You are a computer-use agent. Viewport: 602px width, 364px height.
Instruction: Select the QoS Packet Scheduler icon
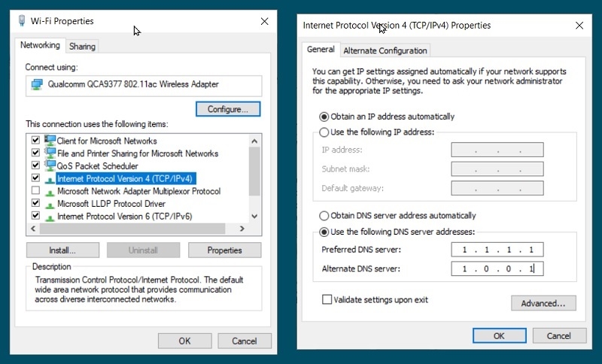50,165
